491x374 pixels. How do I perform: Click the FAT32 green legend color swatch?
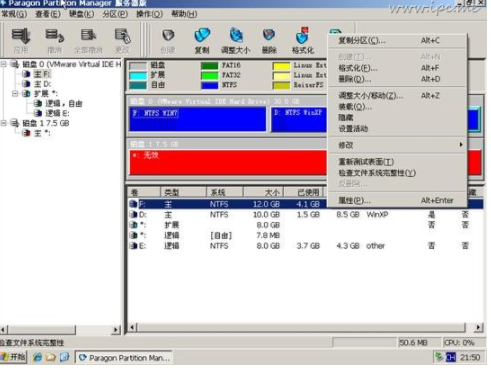click(210, 76)
